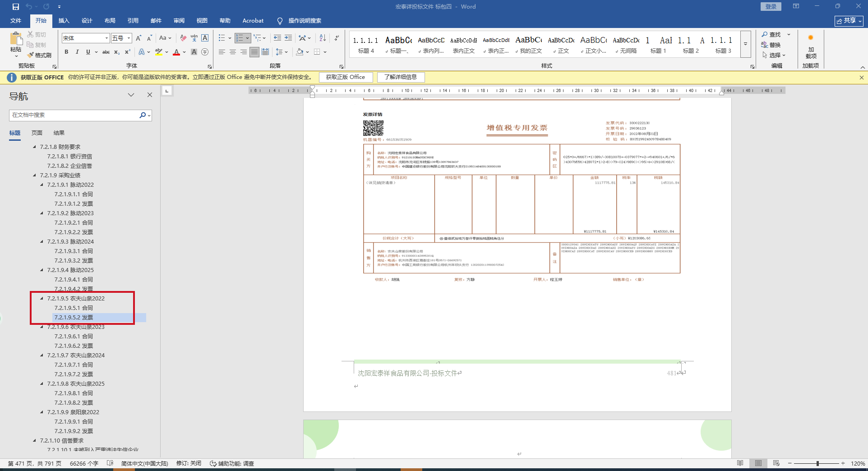
Task: Toggle superscript formatting
Action: 128,52
